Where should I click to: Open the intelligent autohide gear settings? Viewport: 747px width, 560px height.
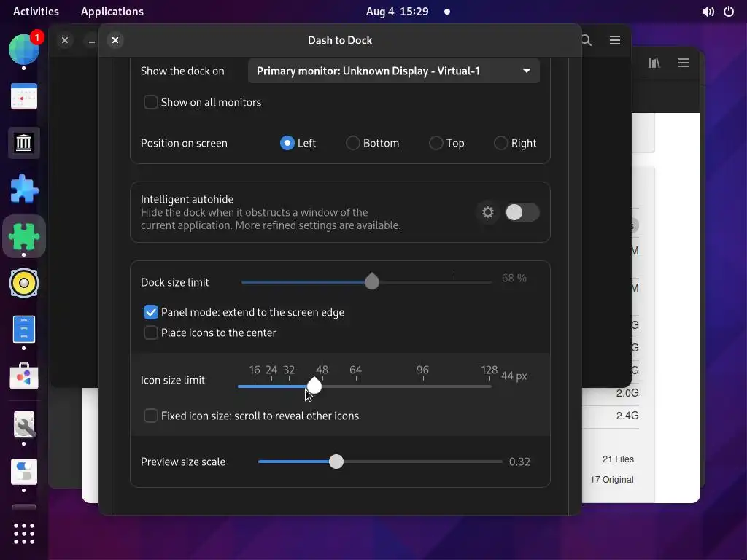coord(488,212)
